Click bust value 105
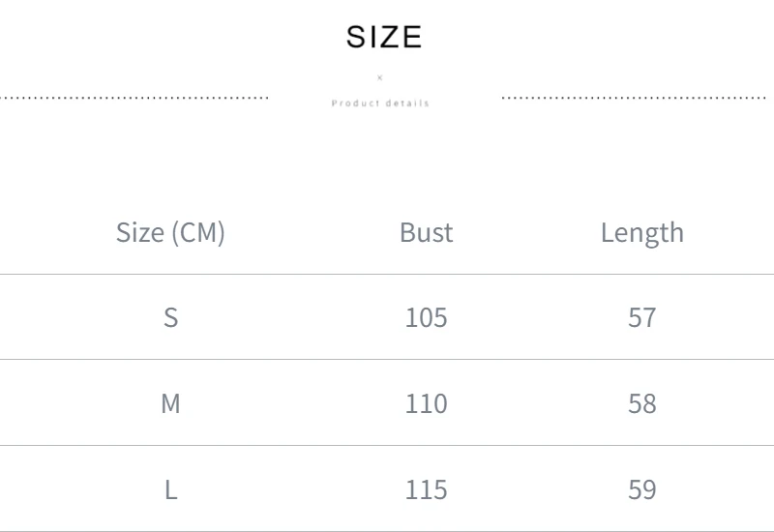 point(426,317)
